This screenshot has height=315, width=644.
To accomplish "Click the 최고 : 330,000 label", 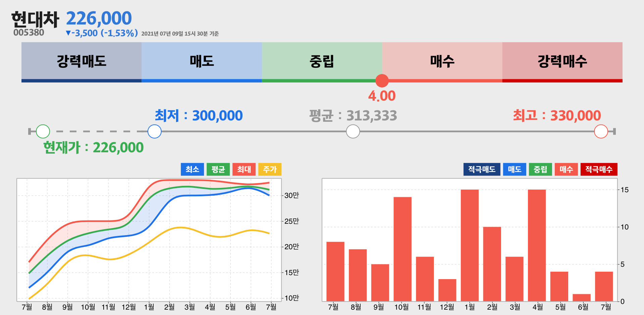I will tap(557, 116).
